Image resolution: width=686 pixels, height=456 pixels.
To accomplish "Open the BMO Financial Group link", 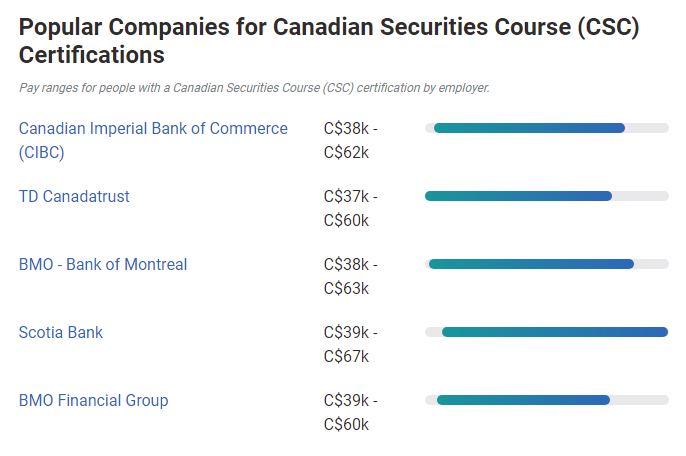I will click(x=94, y=400).
